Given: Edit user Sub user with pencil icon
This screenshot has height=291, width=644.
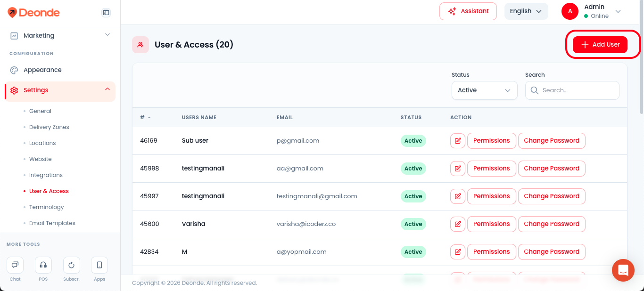Looking at the screenshot, I should (458, 141).
